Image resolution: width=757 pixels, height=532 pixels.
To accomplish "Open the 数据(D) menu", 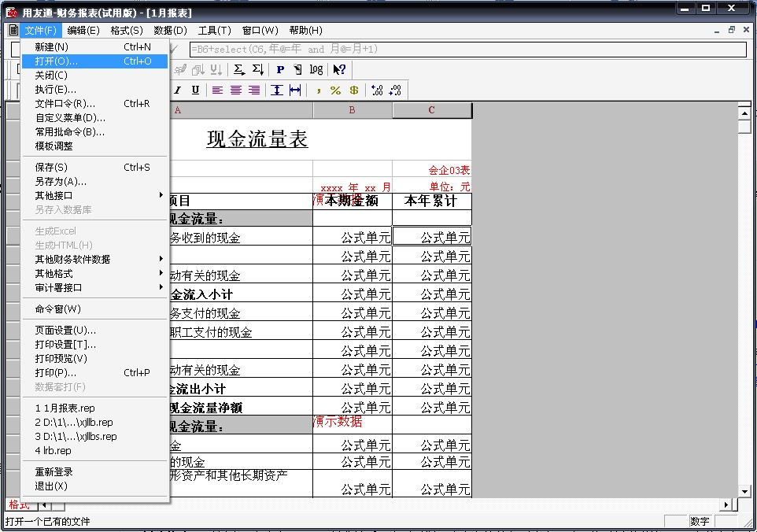I will [x=170, y=31].
